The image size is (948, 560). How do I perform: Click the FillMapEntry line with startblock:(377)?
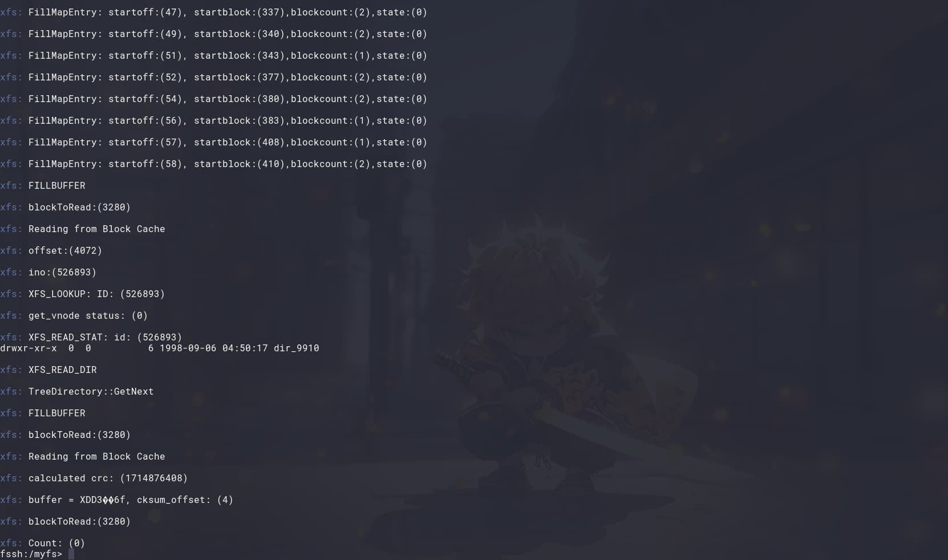[214, 77]
